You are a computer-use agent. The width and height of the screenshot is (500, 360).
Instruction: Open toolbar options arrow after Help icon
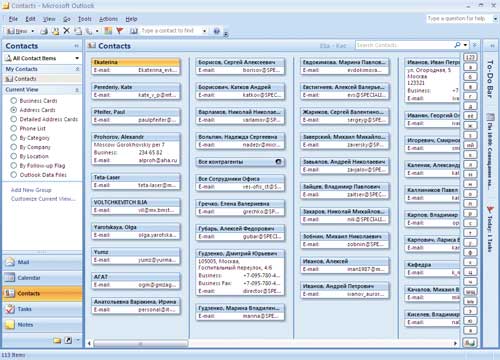[x=226, y=33]
